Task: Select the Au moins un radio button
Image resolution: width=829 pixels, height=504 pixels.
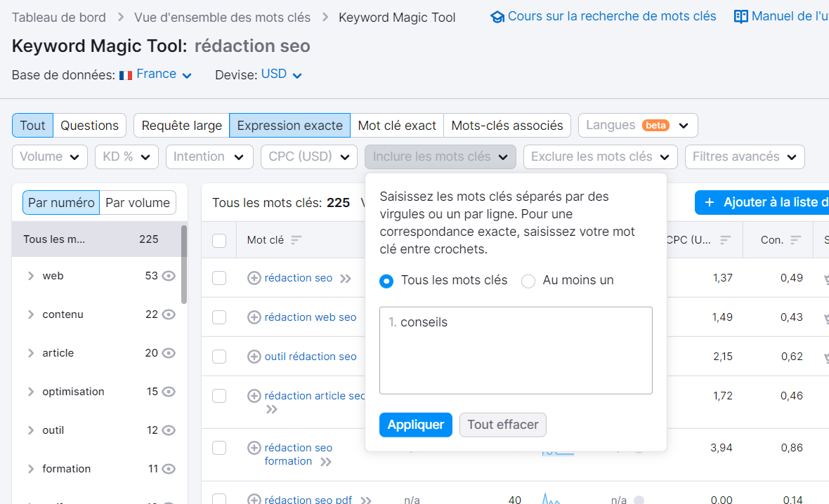Action: [528, 281]
